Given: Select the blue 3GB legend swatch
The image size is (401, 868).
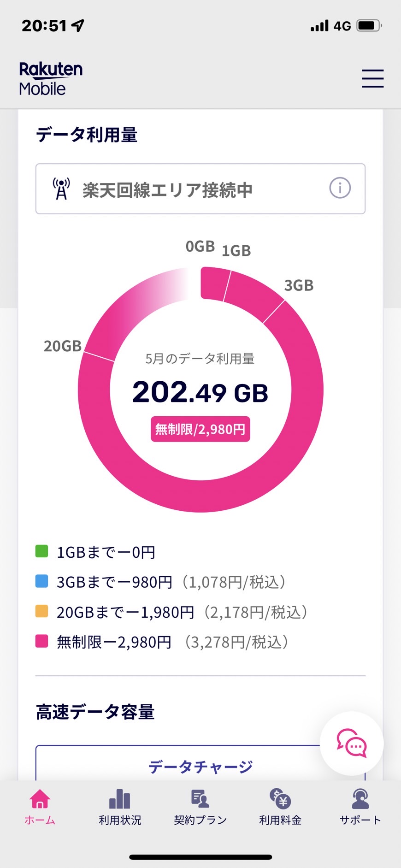Looking at the screenshot, I should [42, 581].
